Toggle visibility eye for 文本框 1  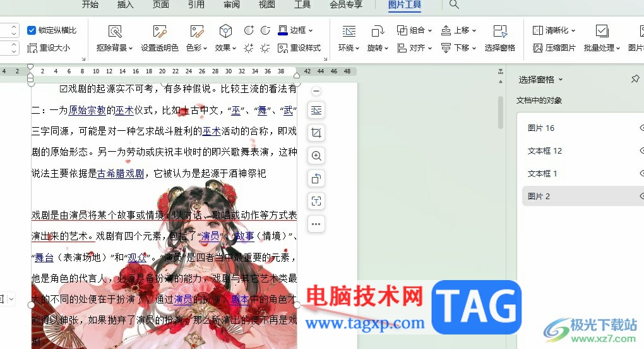(641, 173)
